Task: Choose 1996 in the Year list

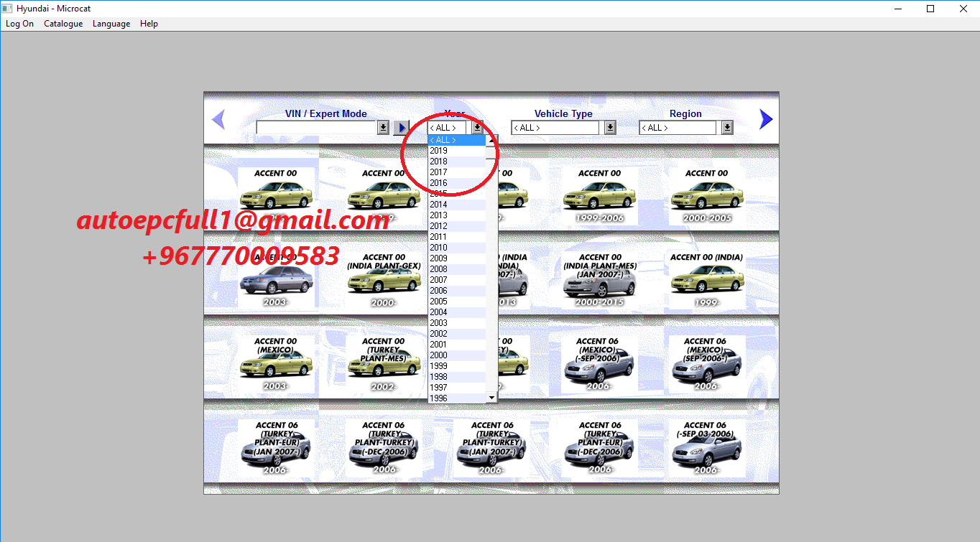Action: point(457,398)
